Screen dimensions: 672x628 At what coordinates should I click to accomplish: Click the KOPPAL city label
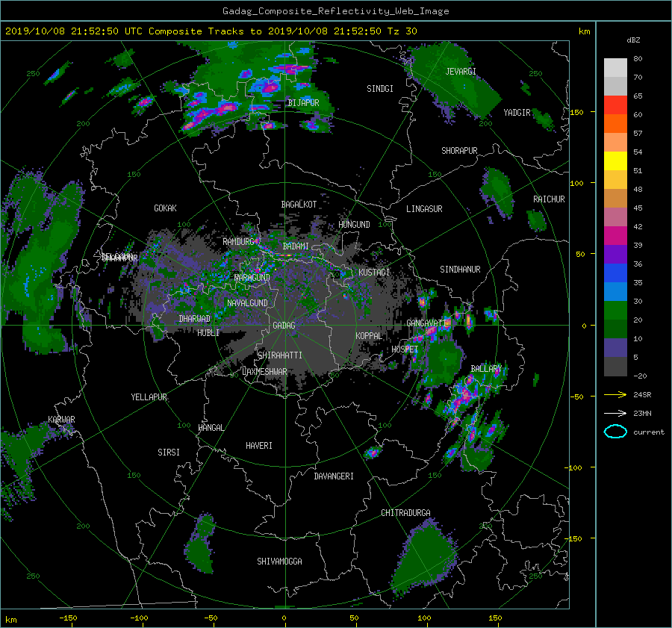pyautogui.click(x=369, y=336)
